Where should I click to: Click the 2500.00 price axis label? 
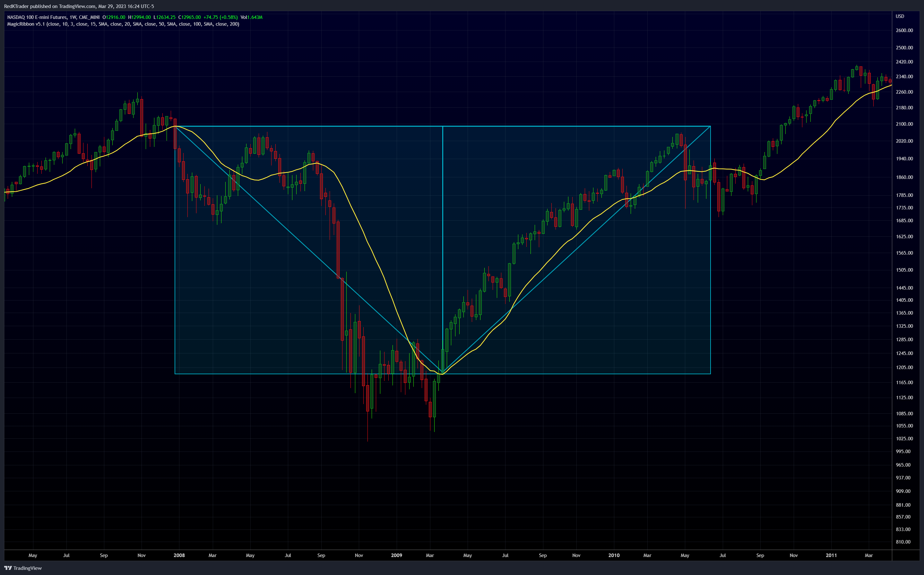904,47
